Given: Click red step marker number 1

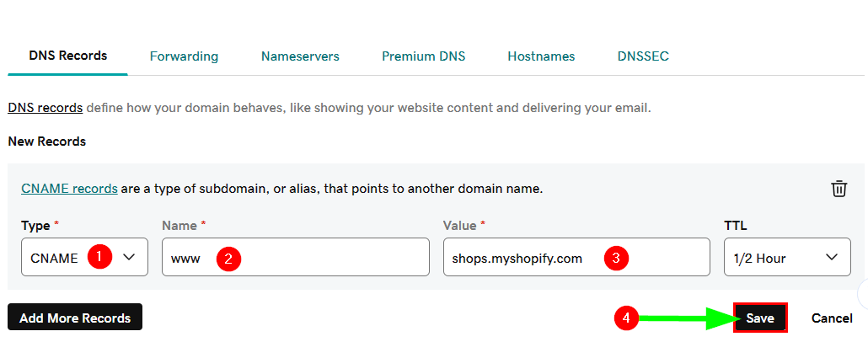Looking at the screenshot, I should pos(99,257).
